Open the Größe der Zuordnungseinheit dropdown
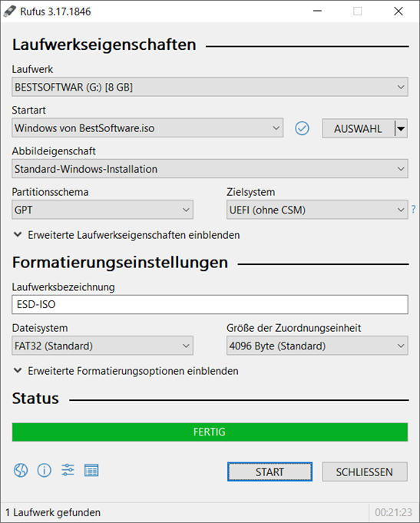This screenshot has height=523, width=420. coord(317,346)
